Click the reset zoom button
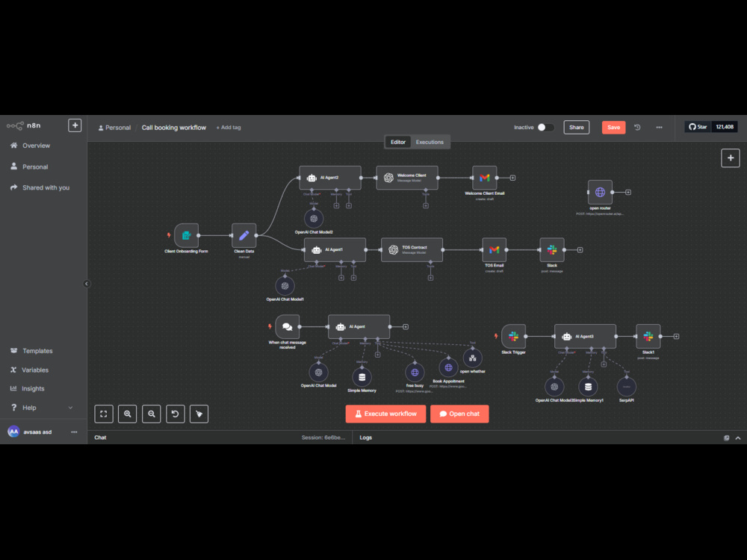 tap(176, 414)
